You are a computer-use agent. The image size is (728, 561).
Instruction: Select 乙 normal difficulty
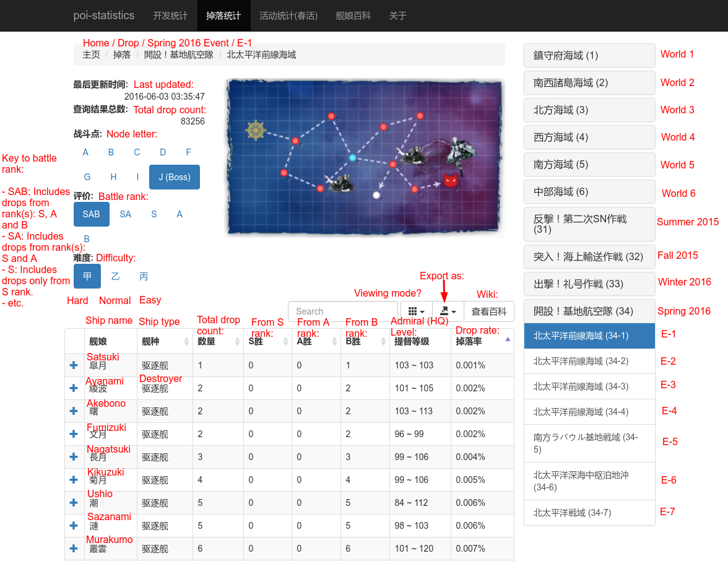click(x=116, y=276)
